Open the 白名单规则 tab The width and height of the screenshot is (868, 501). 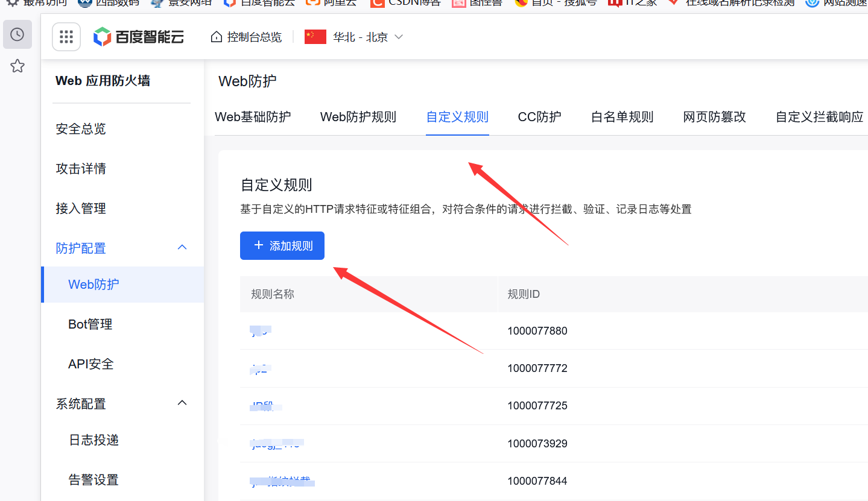pos(622,117)
